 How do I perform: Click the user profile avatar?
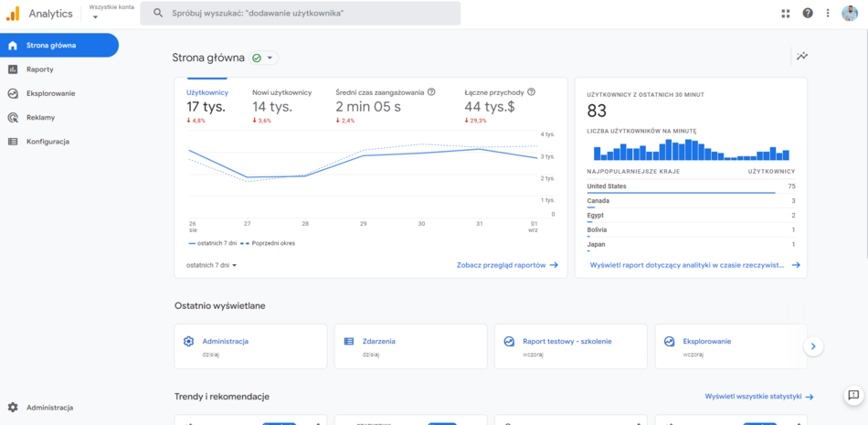pos(851,13)
